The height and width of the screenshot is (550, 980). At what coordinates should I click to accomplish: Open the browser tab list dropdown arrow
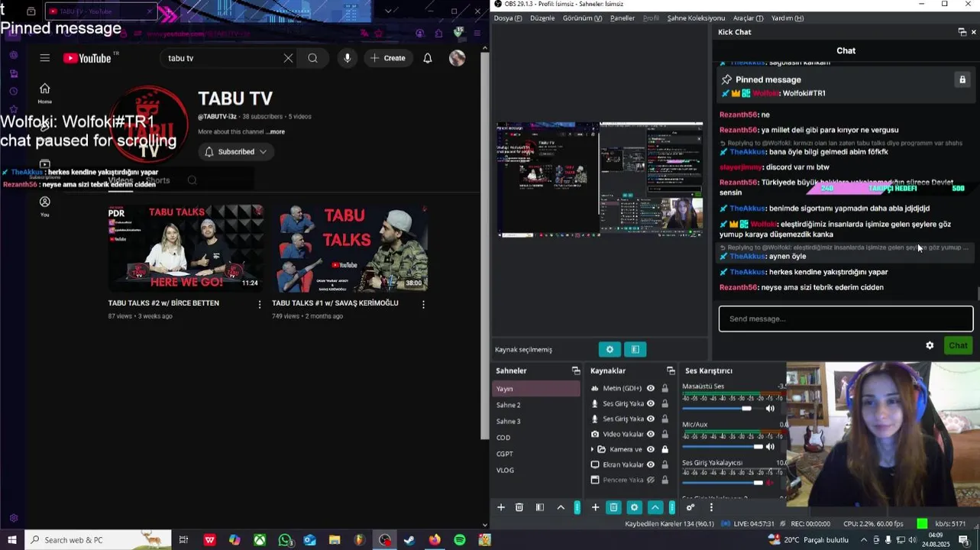coord(388,11)
